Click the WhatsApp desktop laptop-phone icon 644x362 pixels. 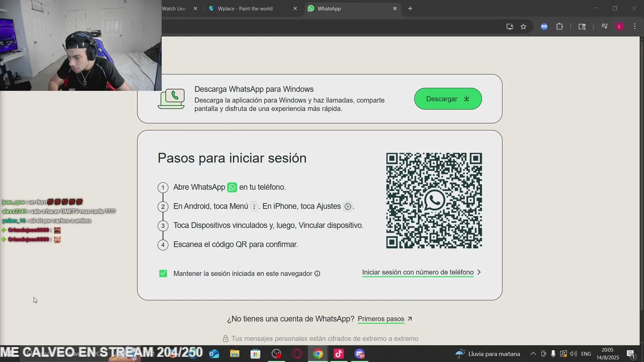tap(171, 99)
